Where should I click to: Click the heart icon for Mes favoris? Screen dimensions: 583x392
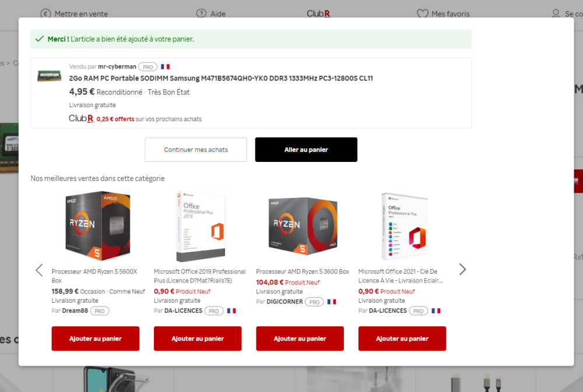coord(422,14)
